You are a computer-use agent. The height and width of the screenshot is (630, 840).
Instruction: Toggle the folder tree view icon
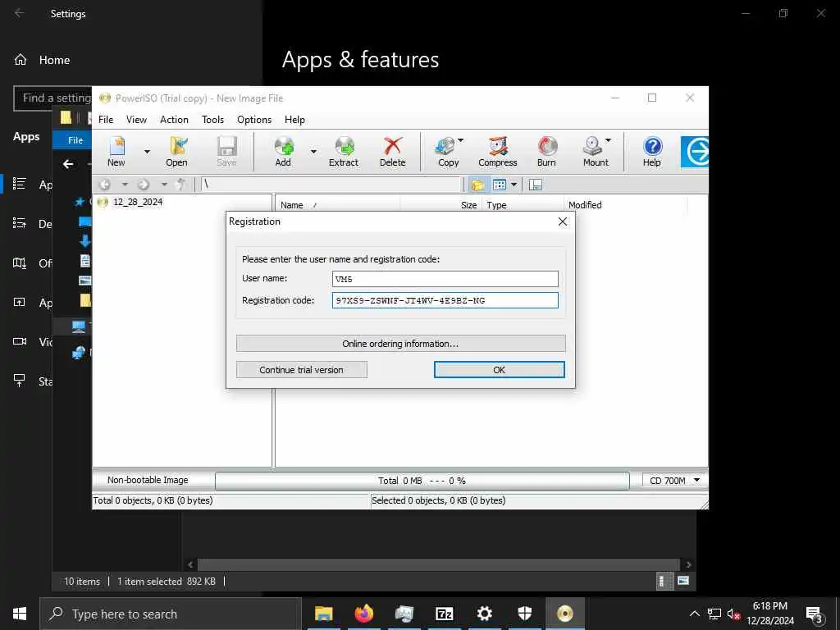478,185
